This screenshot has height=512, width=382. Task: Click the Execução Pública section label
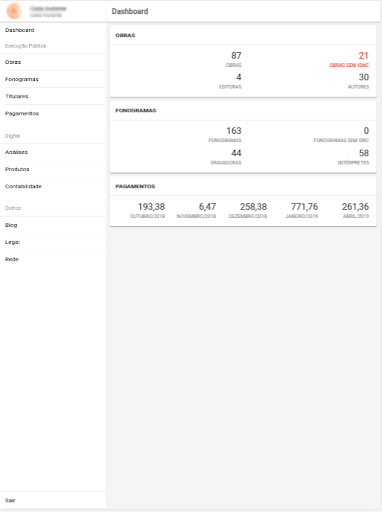(25, 46)
